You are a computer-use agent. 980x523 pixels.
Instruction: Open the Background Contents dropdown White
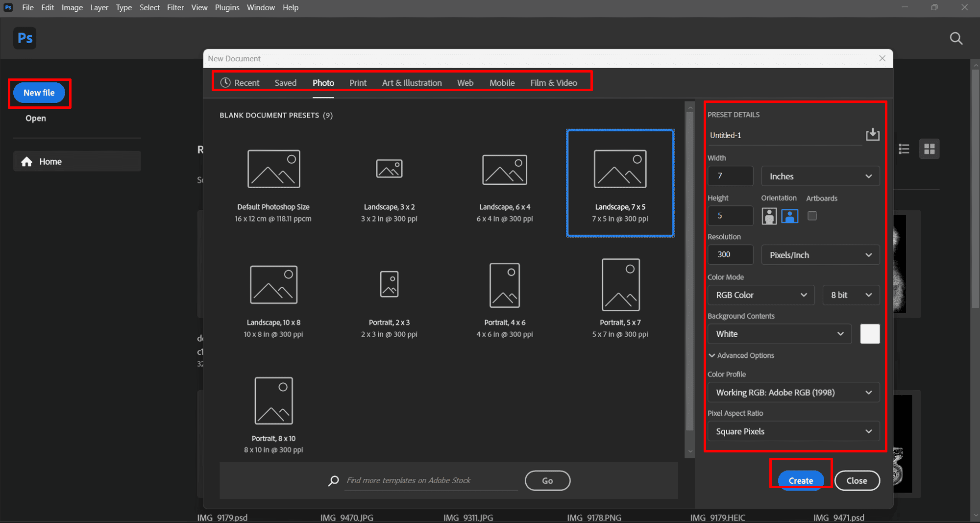pos(780,334)
